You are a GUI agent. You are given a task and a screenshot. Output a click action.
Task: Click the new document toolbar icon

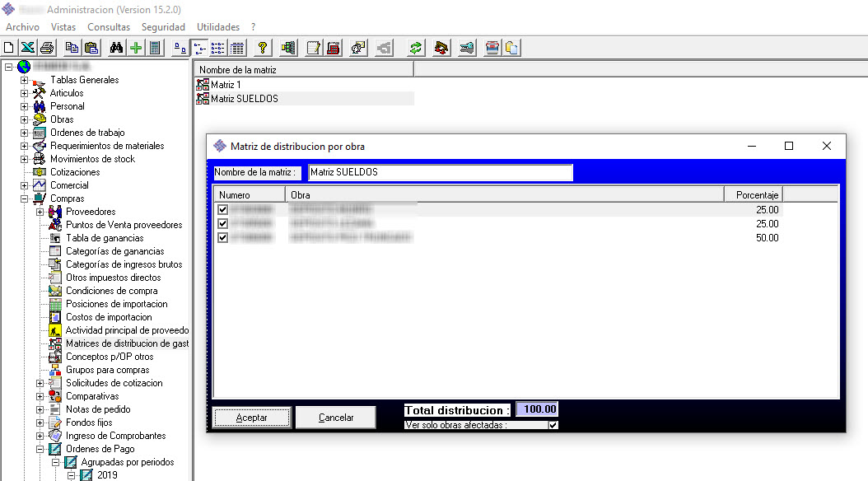point(10,48)
